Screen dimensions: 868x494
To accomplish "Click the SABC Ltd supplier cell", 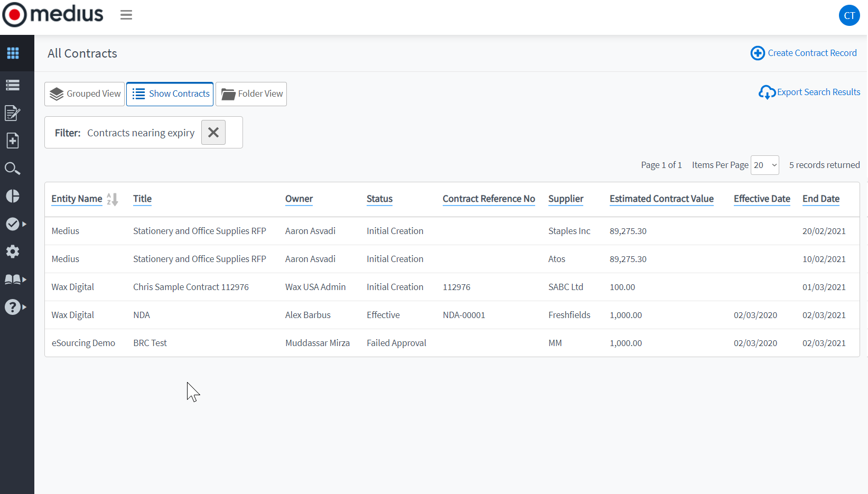I will pyautogui.click(x=566, y=287).
